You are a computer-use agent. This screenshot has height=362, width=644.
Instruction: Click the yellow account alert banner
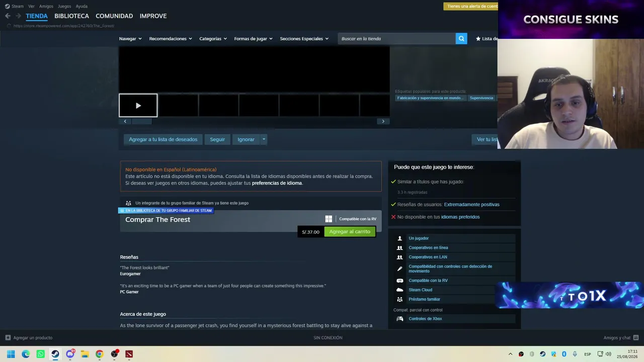[470, 6]
